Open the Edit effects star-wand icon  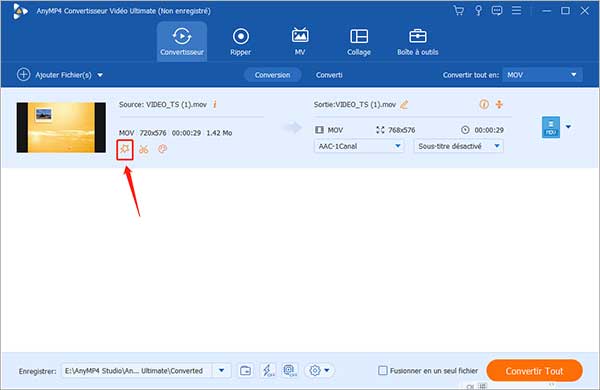(x=125, y=149)
